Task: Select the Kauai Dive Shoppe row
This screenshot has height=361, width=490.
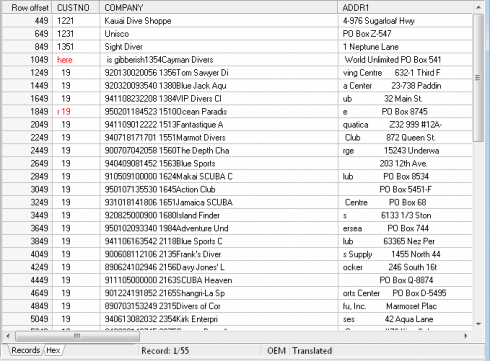Action: pos(237,21)
